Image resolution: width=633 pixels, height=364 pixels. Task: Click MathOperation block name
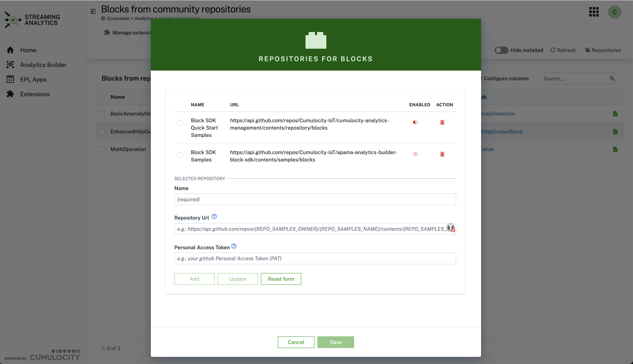pyautogui.click(x=128, y=149)
